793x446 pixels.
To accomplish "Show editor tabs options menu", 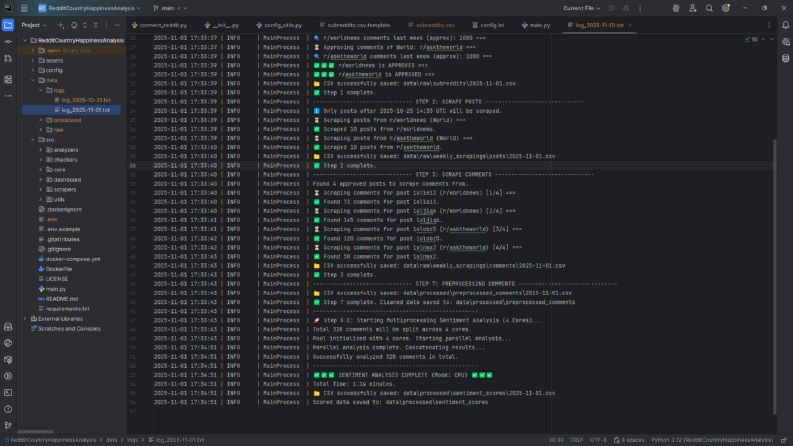I will click(769, 25).
